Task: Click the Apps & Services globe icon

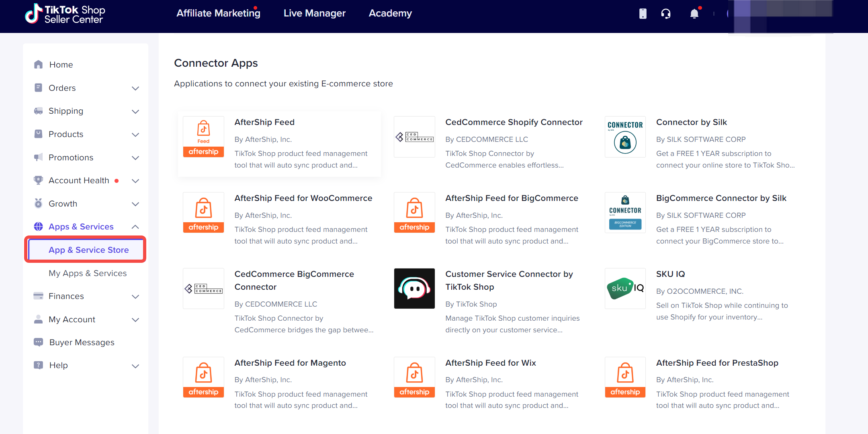Action: pyautogui.click(x=38, y=227)
